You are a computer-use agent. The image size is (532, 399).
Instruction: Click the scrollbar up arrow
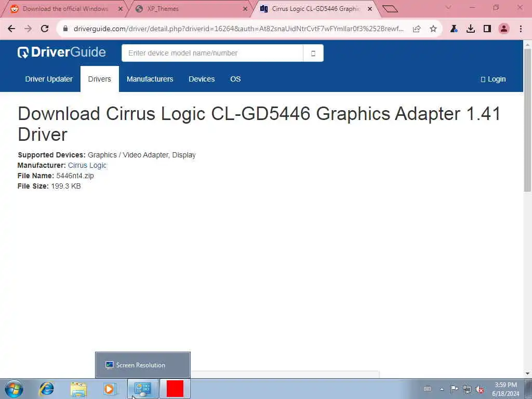(528, 45)
